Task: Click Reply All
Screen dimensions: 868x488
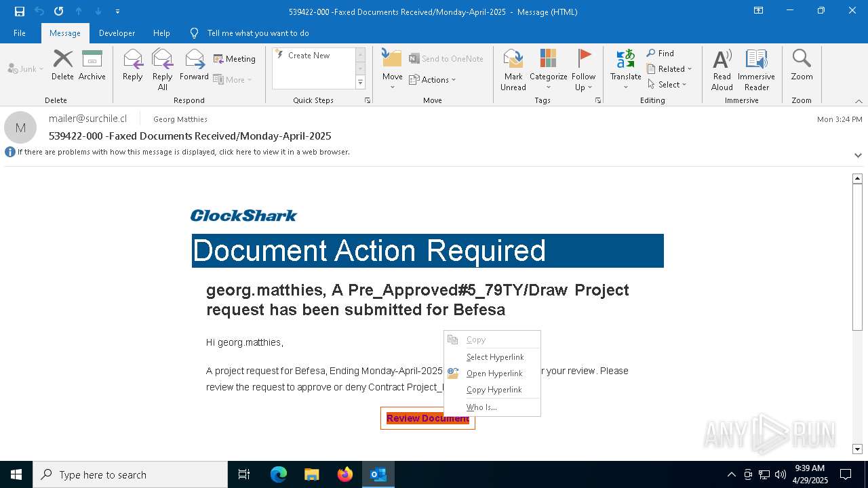Action: tap(163, 70)
